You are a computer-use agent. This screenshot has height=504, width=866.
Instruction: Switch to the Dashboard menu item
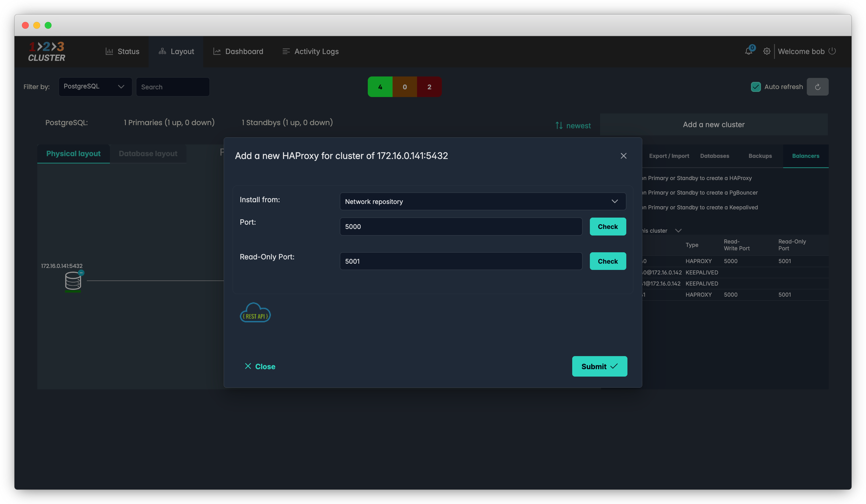tap(238, 51)
